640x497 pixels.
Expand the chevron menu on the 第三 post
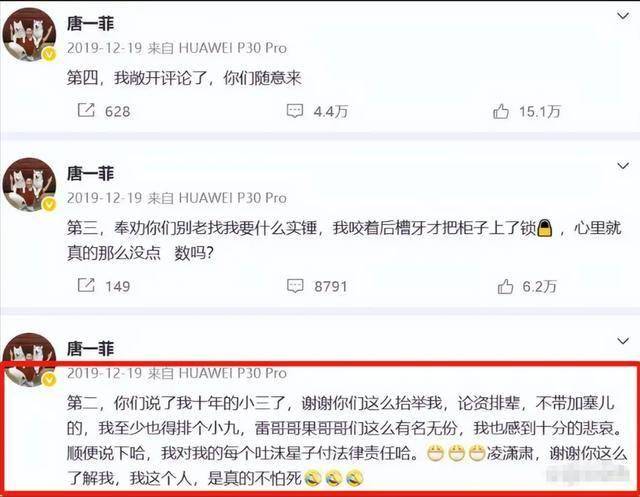click(x=623, y=166)
